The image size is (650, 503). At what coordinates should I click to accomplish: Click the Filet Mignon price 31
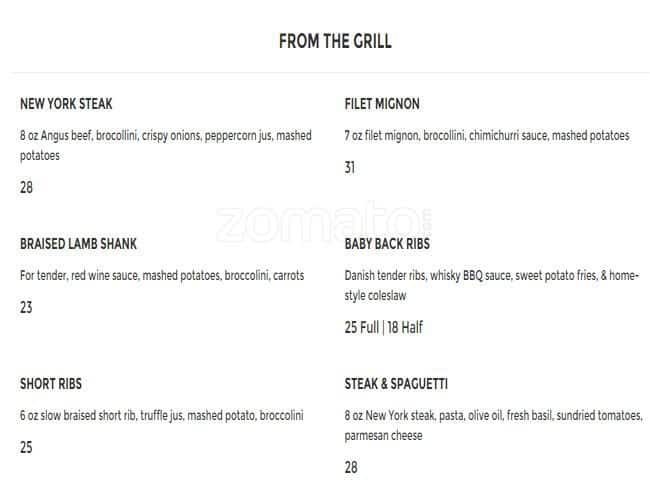(x=350, y=167)
